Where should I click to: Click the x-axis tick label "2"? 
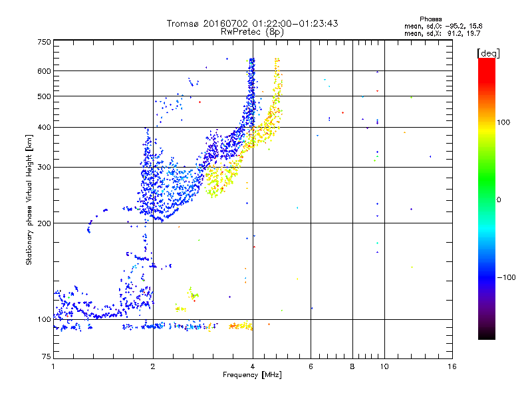click(x=153, y=366)
